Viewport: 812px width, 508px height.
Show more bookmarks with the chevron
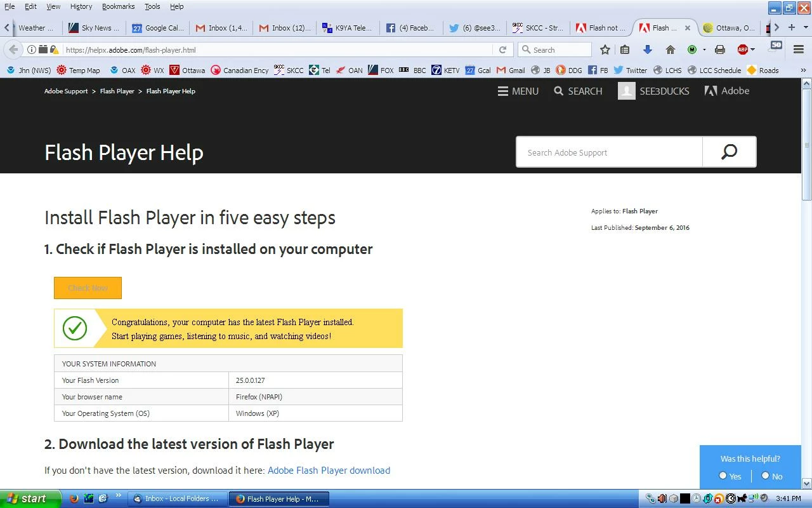(x=804, y=70)
